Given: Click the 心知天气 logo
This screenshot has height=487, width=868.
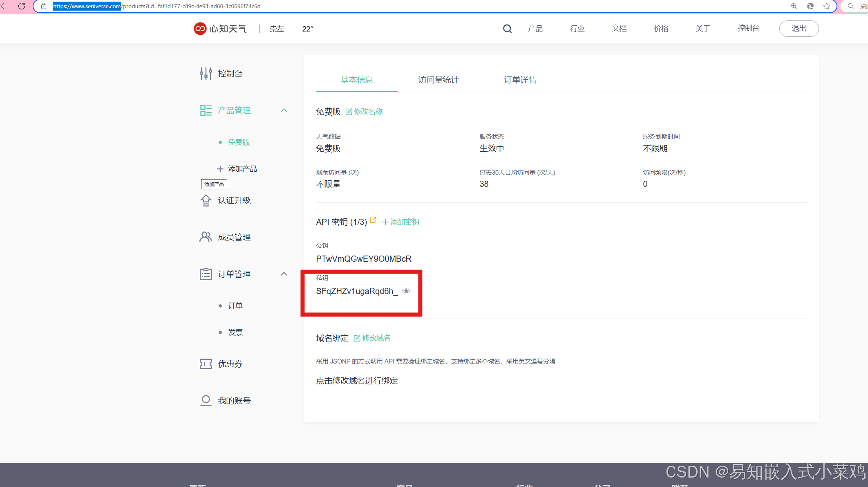Looking at the screenshot, I should coord(220,29).
